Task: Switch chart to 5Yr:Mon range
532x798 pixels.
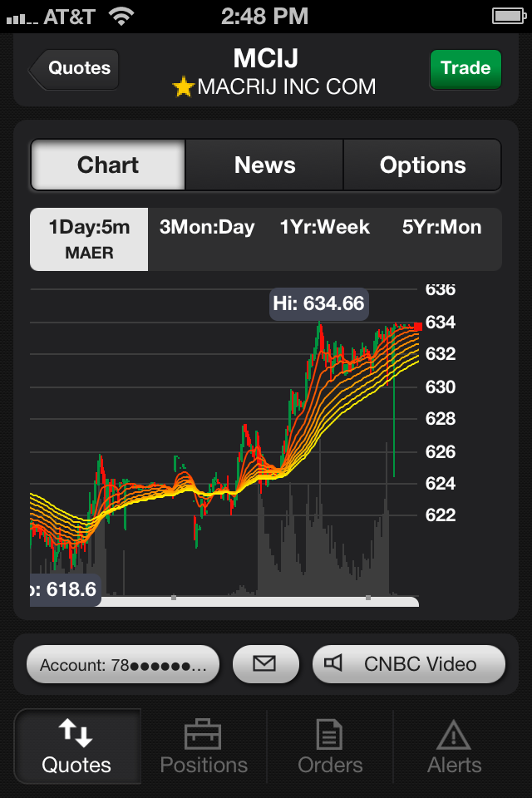Action: [441, 228]
